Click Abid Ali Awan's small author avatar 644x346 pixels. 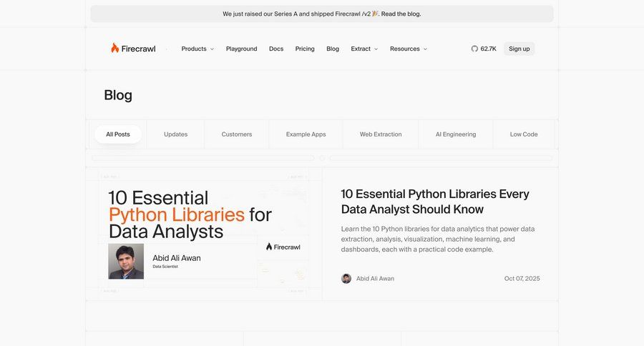[346, 279]
